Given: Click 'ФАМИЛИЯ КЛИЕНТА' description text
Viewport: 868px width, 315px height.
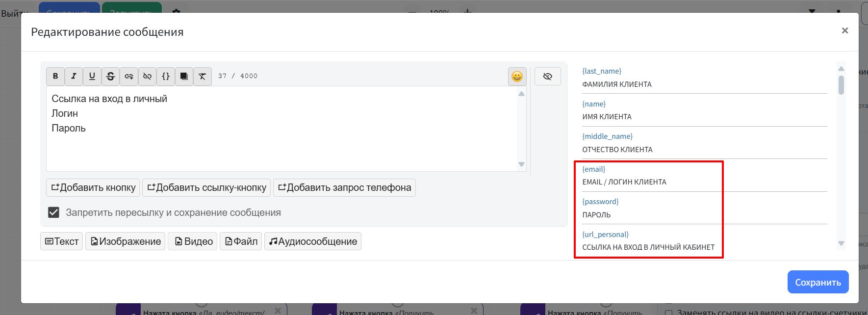Looking at the screenshot, I should coord(617,84).
